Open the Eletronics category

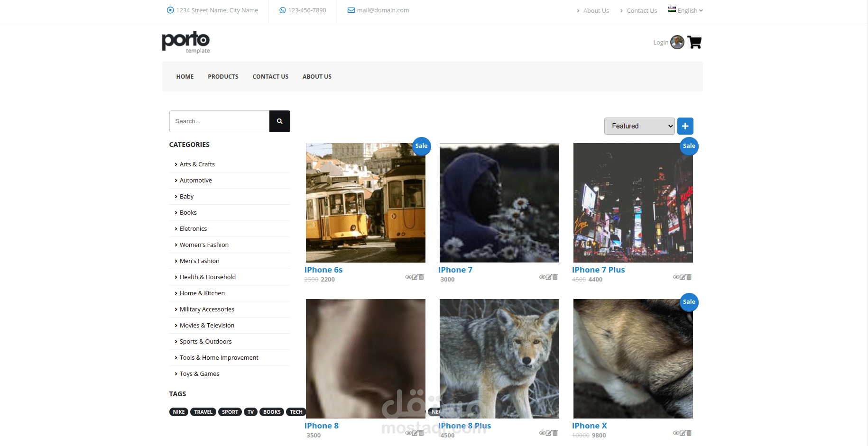(x=194, y=229)
